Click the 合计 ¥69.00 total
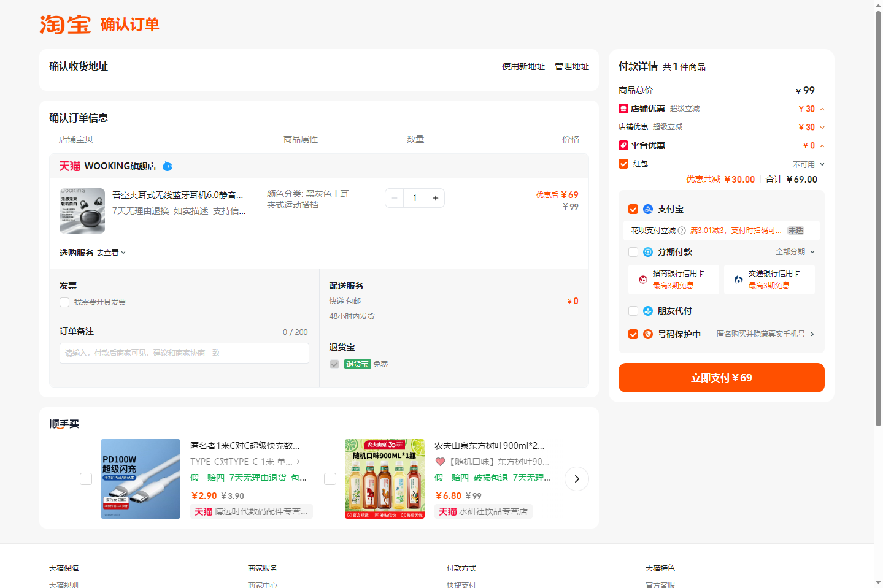Screen dimensions: 883x588 pos(792,180)
